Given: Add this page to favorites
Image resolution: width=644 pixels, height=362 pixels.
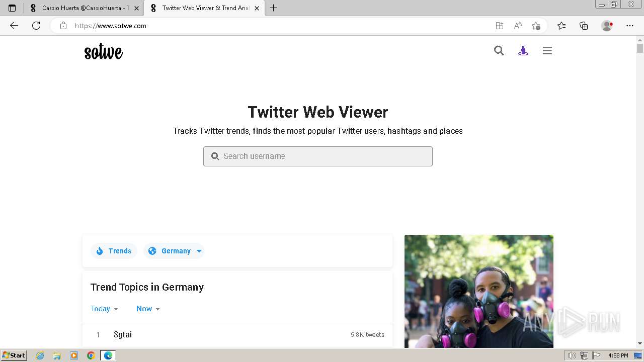Looking at the screenshot, I should pyautogui.click(x=536, y=26).
